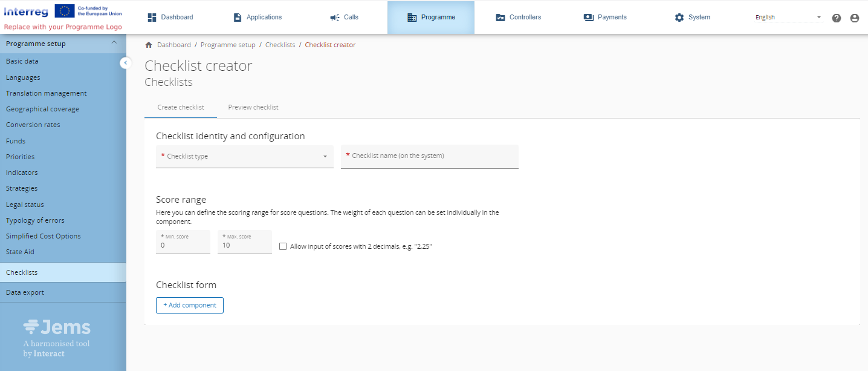Viewport: 868px width, 371px height.
Task: Click the Payments money icon
Action: [x=589, y=18]
